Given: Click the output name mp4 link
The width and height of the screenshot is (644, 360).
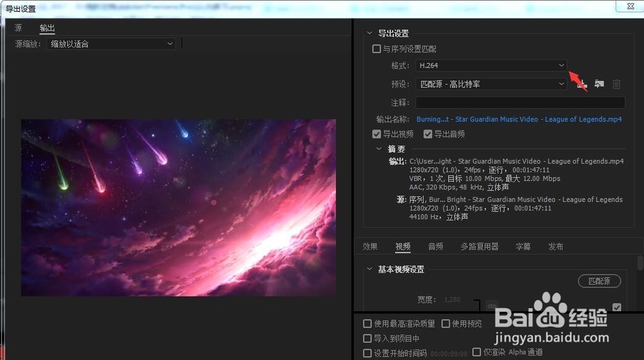Looking at the screenshot, I should pos(519,119).
